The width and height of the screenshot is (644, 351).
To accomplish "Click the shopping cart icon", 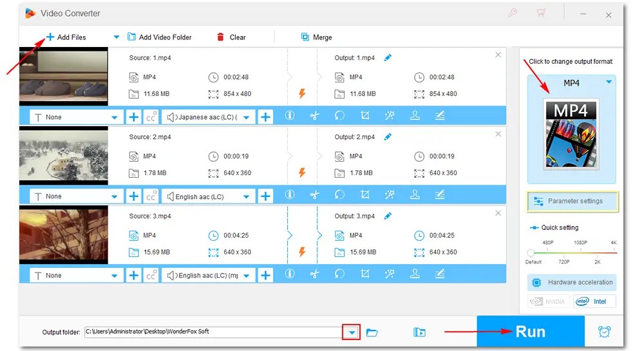I will click(541, 13).
